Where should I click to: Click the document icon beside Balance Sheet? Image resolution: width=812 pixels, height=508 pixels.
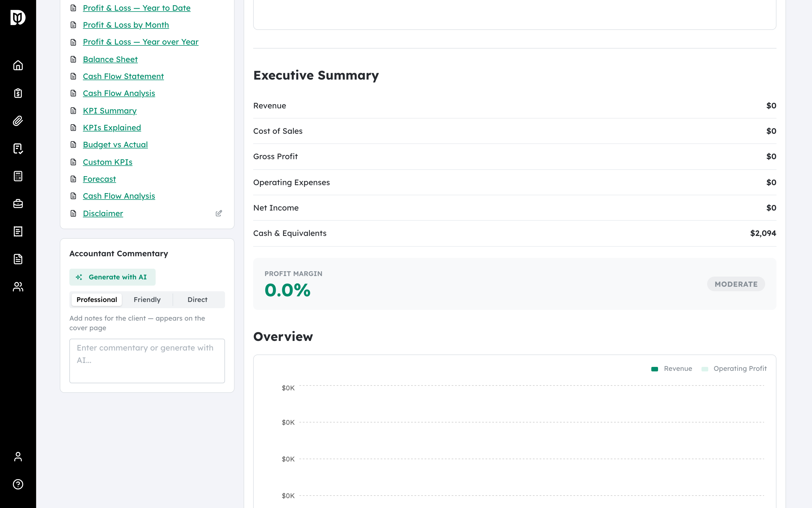click(73, 60)
